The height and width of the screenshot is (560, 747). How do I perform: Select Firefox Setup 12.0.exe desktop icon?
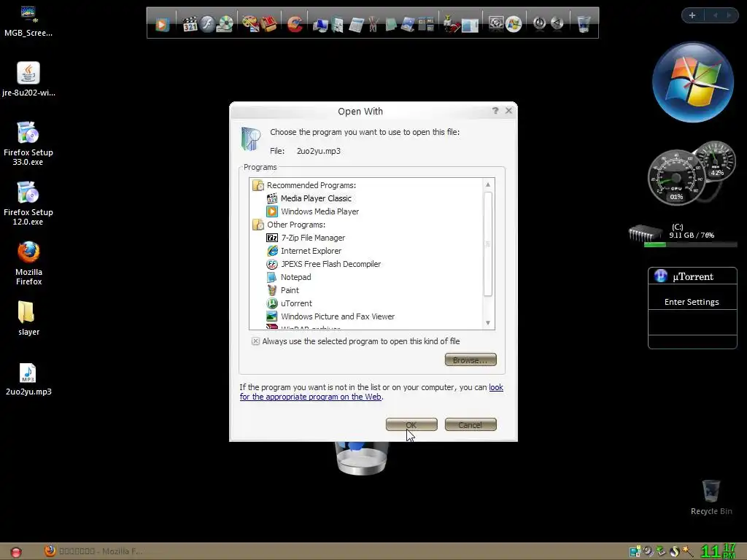[28, 203]
